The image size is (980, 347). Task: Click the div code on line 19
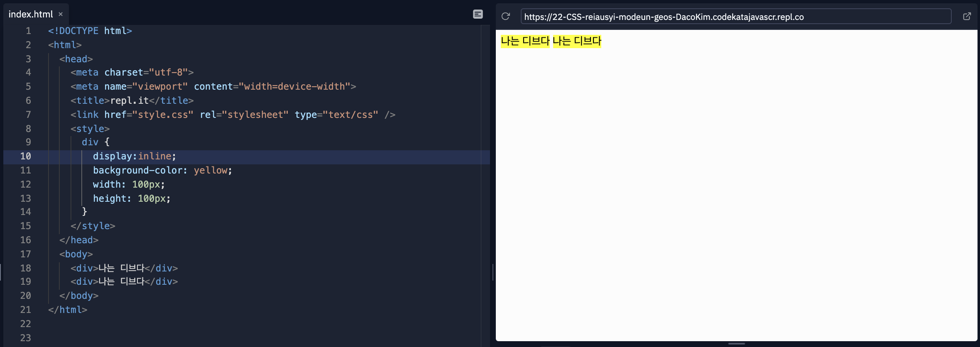124,281
